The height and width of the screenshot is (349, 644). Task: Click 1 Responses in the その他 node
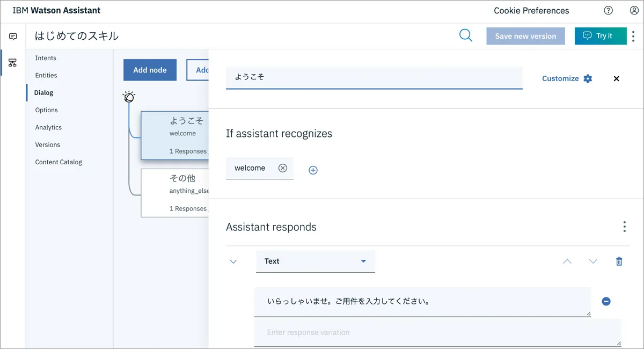click(188, 209)
